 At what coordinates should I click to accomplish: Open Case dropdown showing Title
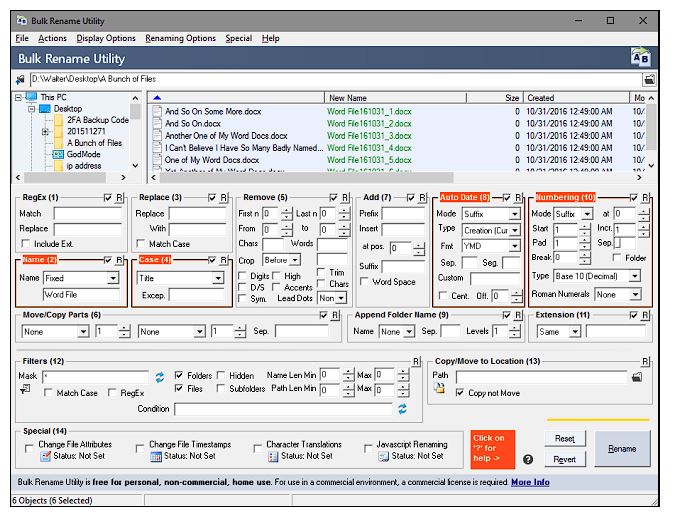218,278
